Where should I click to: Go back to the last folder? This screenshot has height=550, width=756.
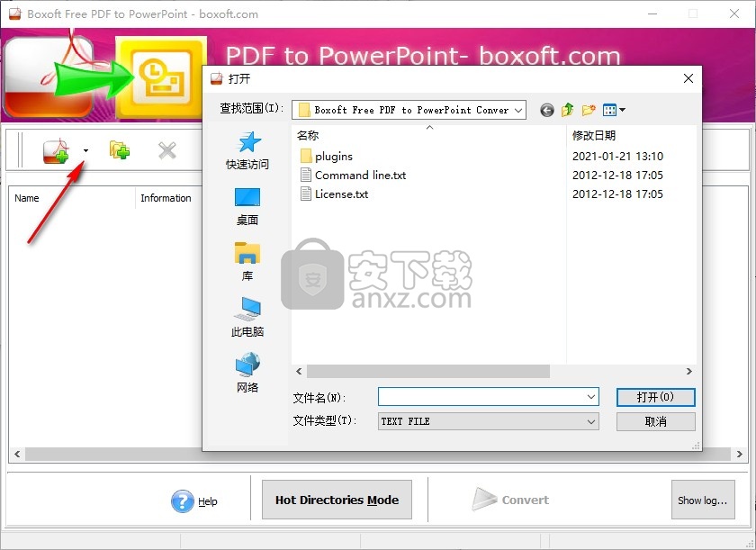pos(547,111)
